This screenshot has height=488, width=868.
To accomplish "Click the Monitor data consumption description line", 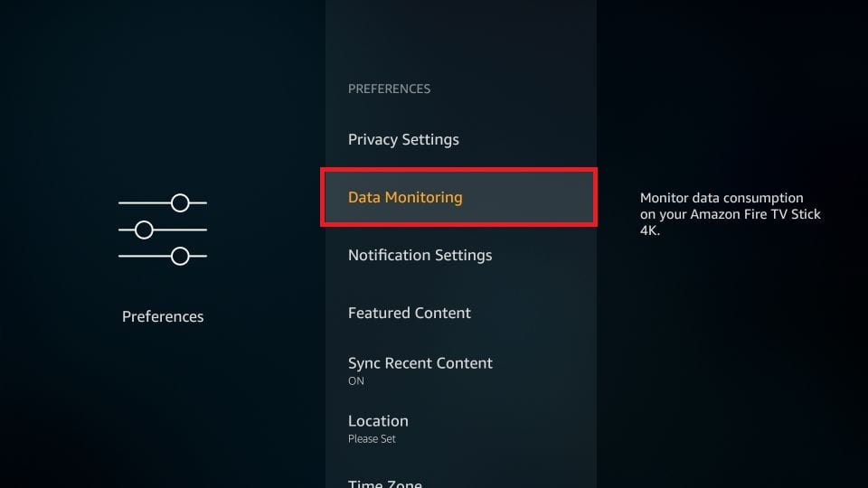I will (x=722, y=198).
